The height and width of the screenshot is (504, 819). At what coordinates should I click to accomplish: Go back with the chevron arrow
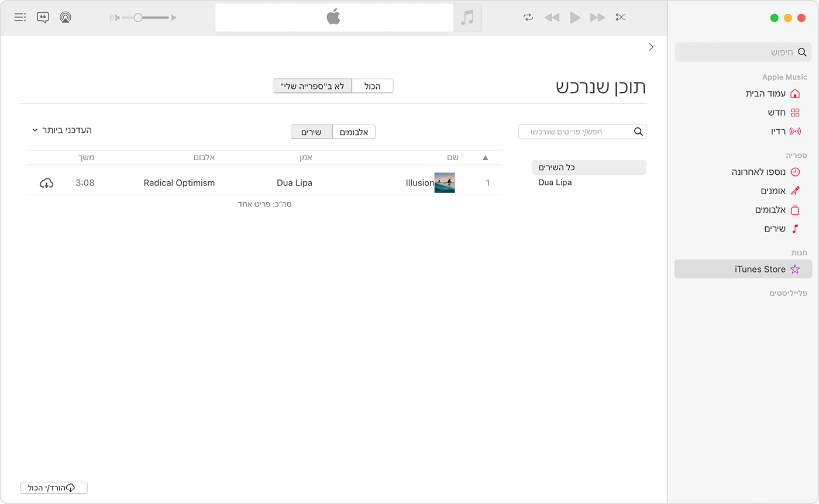coord(651,47)
